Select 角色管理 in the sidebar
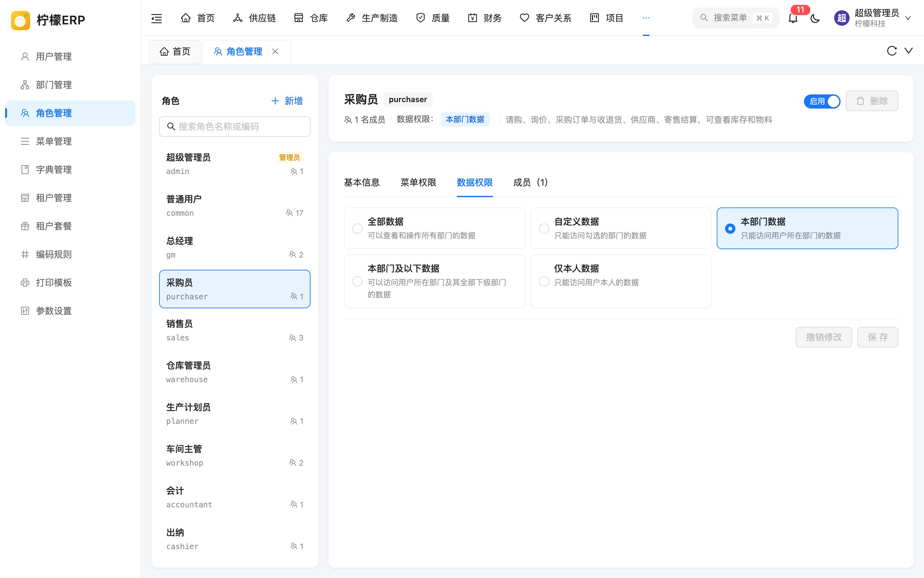 70,113
